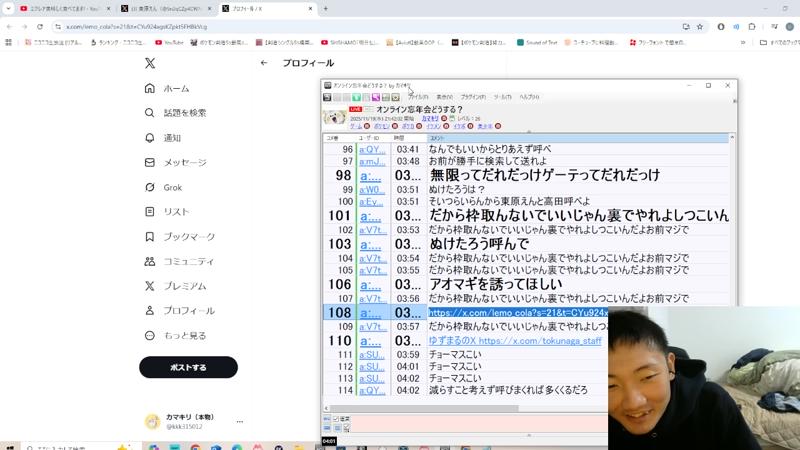Viewport: 800px width, 450px height.
Task: Click the browser reload button
Action: coord(40,27)
